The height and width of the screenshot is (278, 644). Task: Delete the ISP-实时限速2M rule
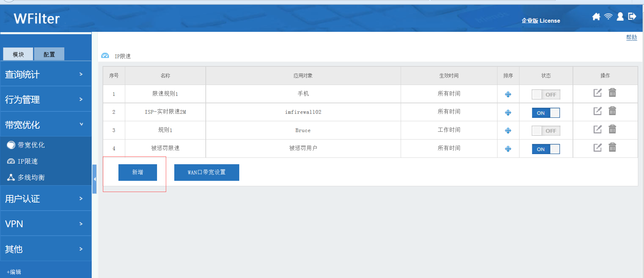click(612, 111)
